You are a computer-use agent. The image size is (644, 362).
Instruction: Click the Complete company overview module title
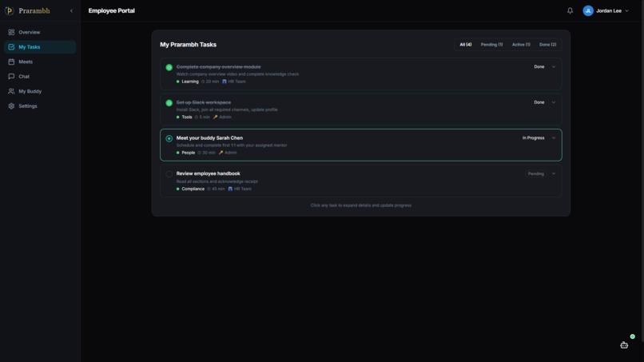[218, 66]
